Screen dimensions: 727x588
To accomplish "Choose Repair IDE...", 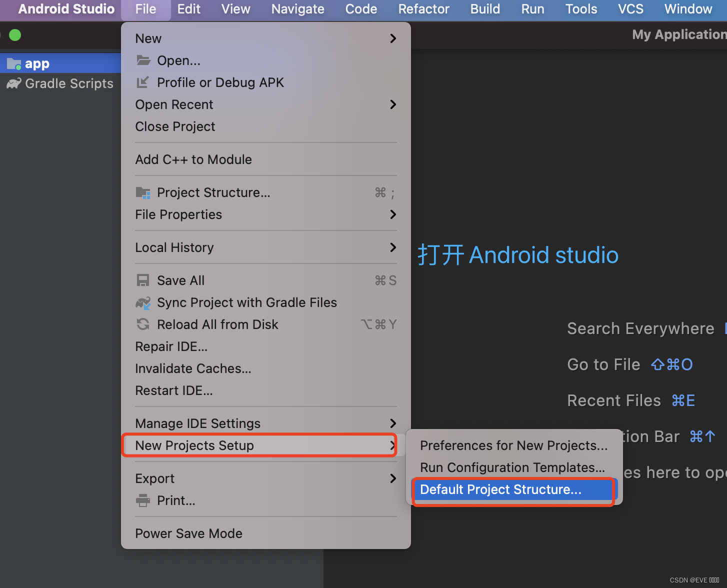I will 266,346.
